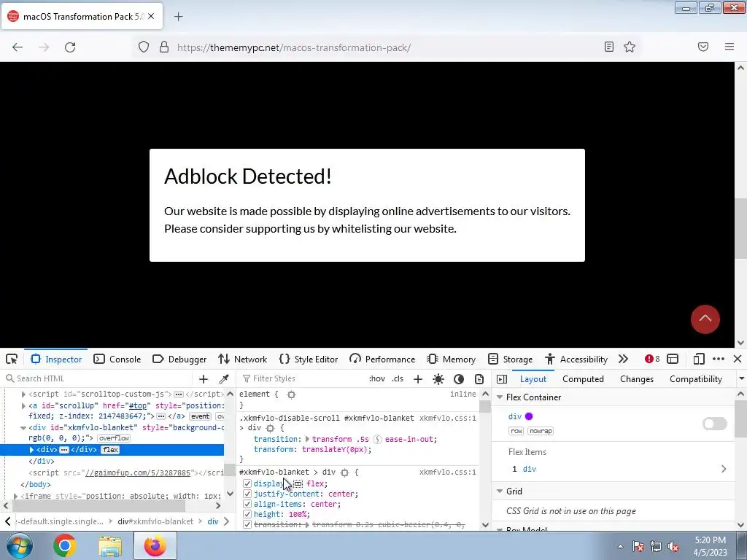Image resolution: width=747 pixels, height=560 pixels.
Task: Toggle print media simulation
Action: [x=479, y=378]
